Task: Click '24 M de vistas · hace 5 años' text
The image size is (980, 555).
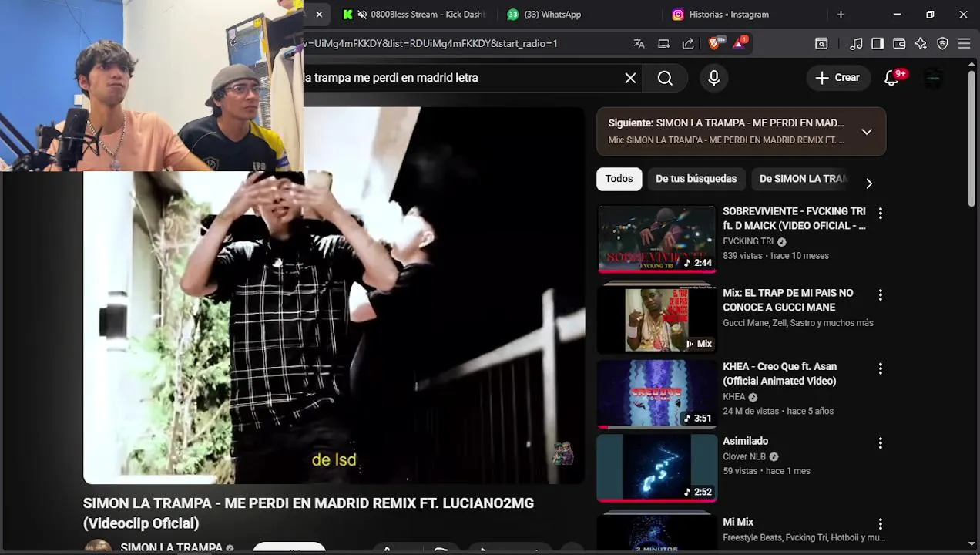Action: pyautogui.click(x=778, y=412)
